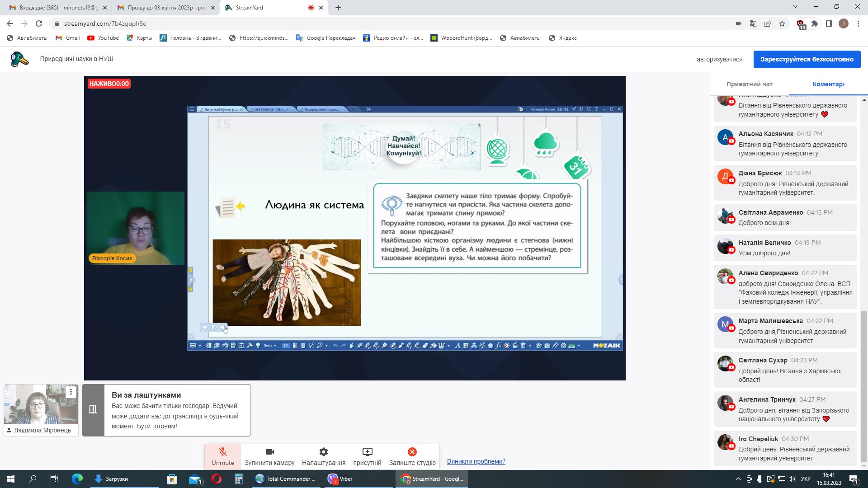Open the Windows Start menu
Image resolution: width=868 pixels, height=488 pixels.
click(x=11, y=479)
